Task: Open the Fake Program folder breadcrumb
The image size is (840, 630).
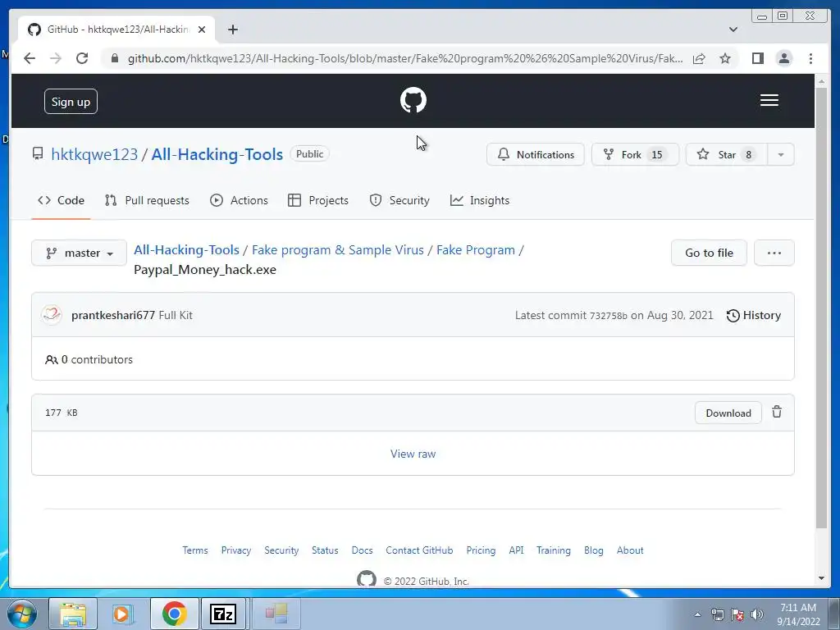Action: click(x=476, y=250)
